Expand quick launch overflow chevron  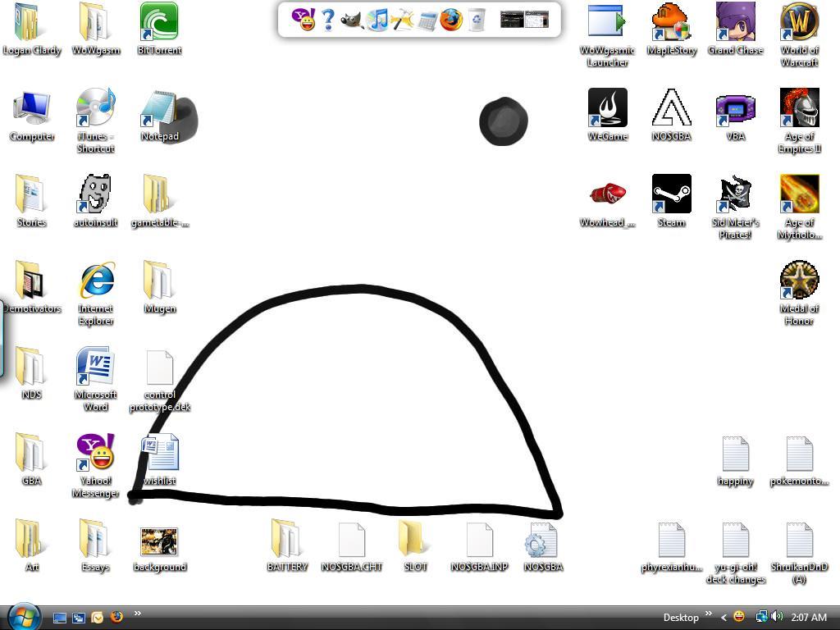138,614
